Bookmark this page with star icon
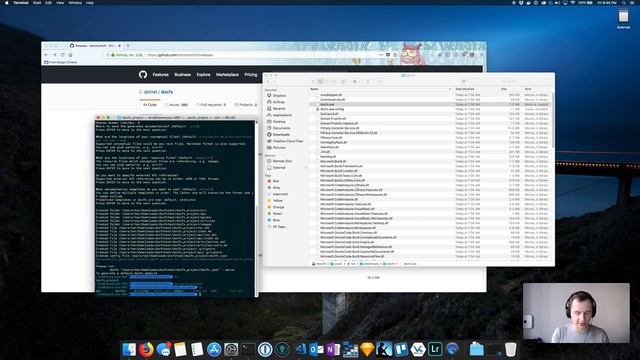This screenshot has width=640, height=360. pos(395,55)
